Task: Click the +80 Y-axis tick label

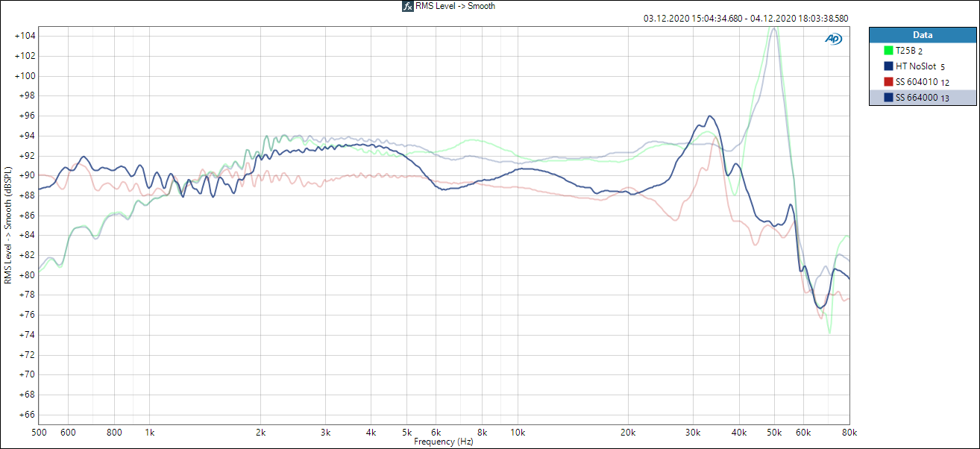Action: click(x=26, y=275)
